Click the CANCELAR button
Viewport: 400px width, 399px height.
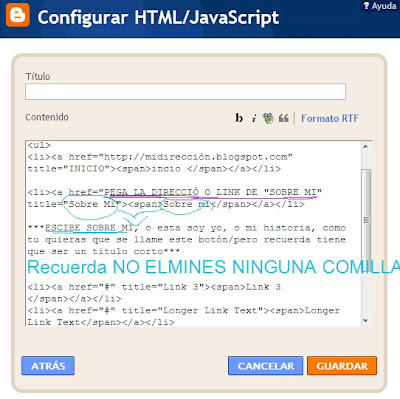point(266,366)
